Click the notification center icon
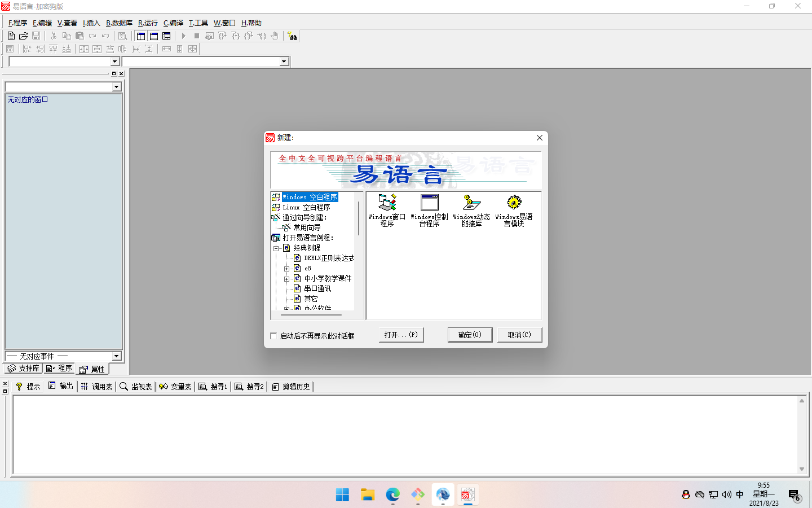Image resolution: width=812 pixels, height=508 pixels. (x=795, y=495)
